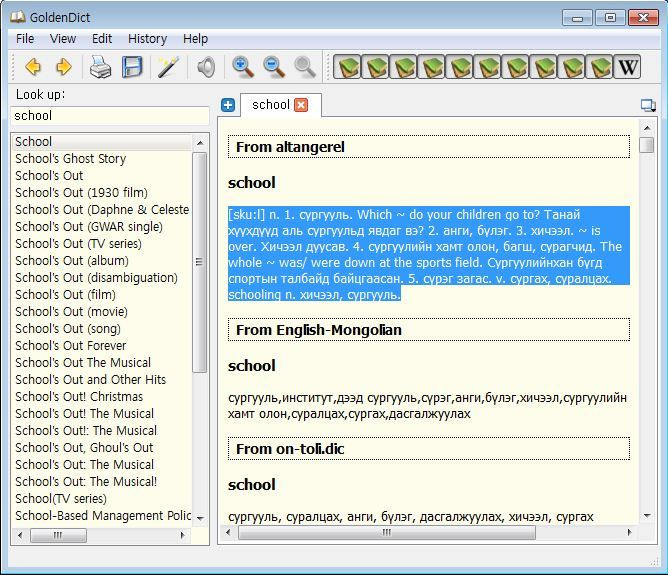Click the Look up search field
Viewport: 668px width, 575px height.
coord(110,115)
